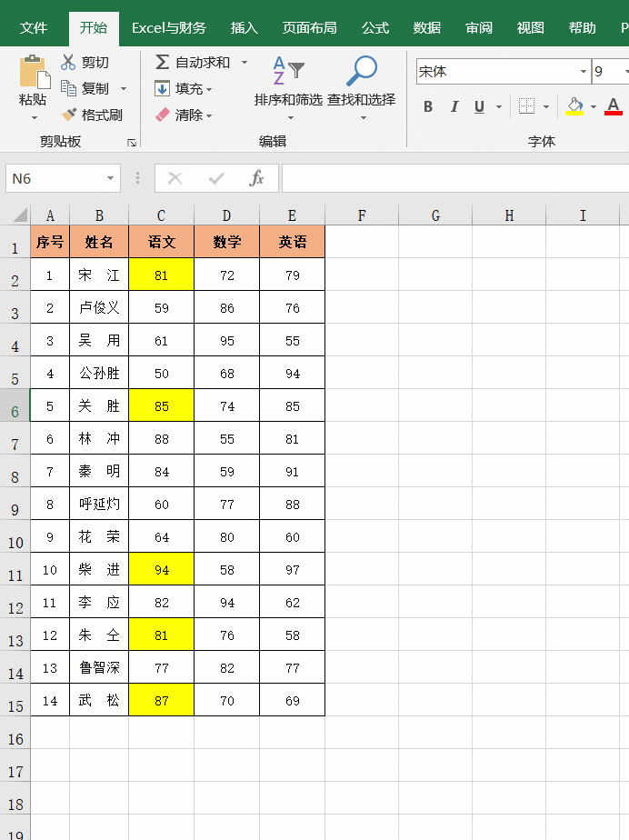The image size is (629, 840).
Task: Click the 清除 button label
Action: coord(188,115)
